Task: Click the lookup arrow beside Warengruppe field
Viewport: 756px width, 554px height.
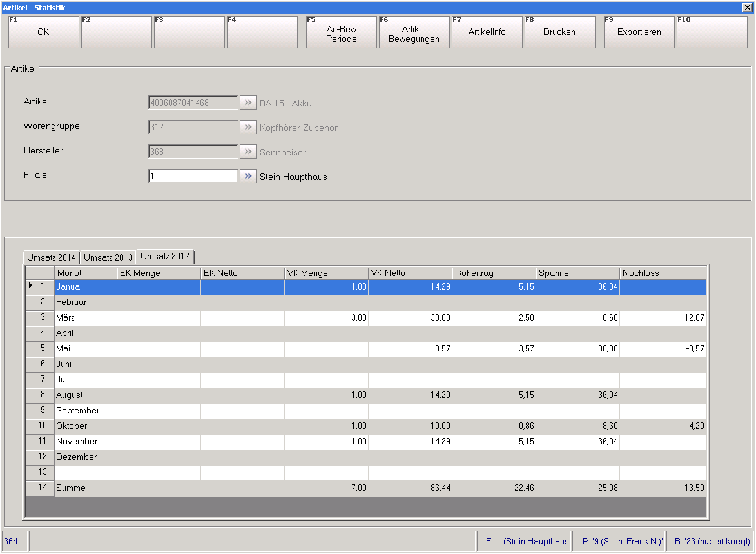Action: point(247,127)
